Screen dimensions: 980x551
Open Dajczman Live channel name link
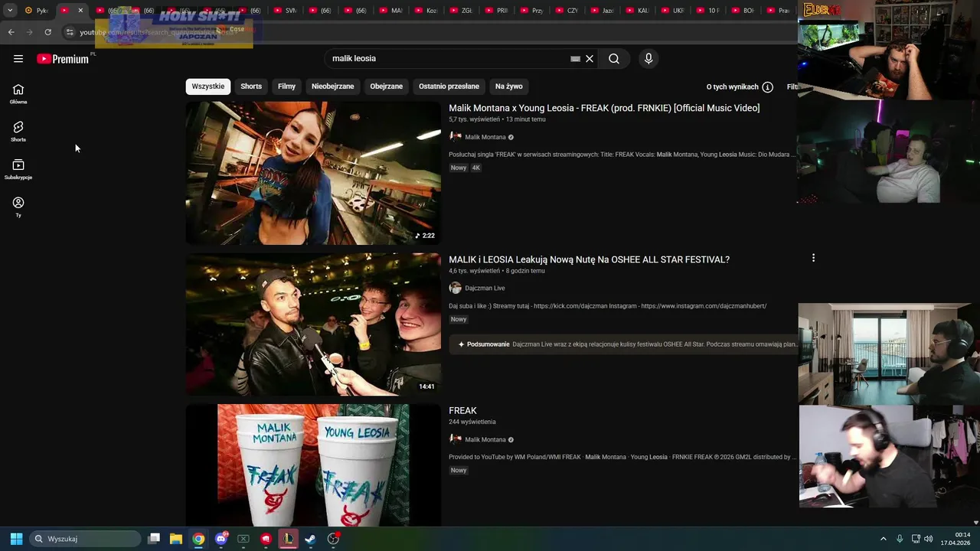[485, 289]
